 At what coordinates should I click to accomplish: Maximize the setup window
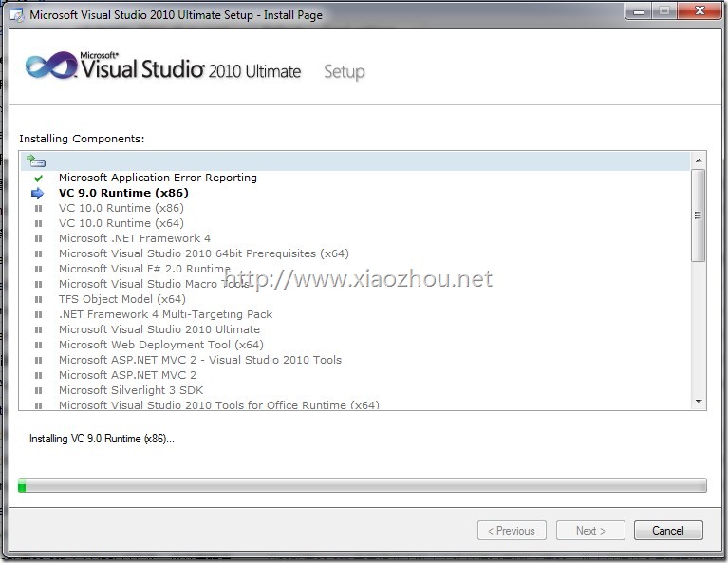click(x=664, y=11)
